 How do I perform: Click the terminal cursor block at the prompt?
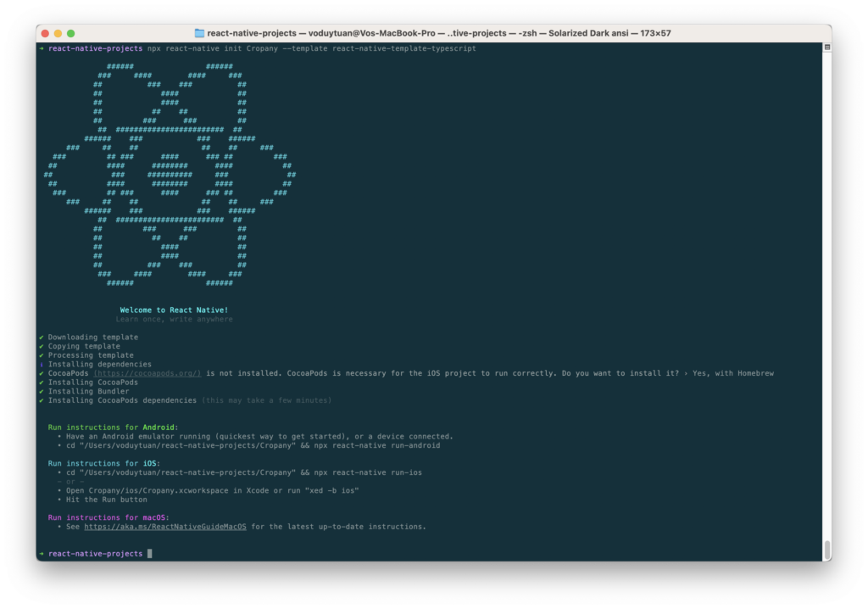(149, 554)
